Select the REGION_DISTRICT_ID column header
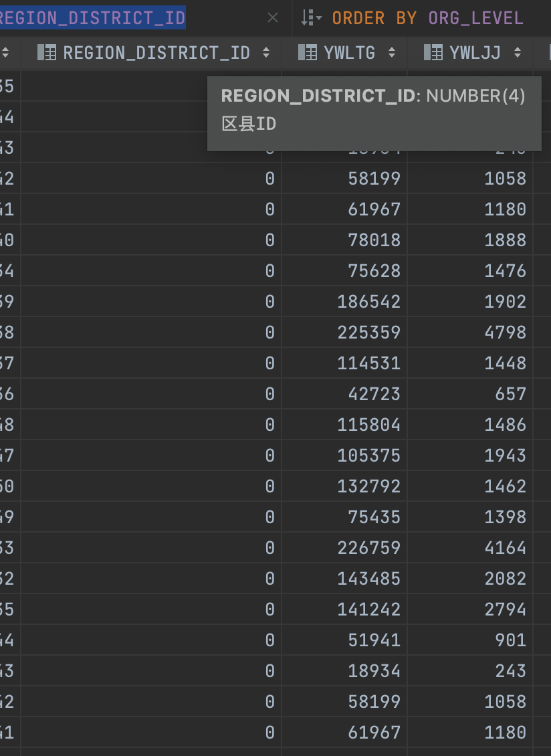Screen dimensions: 551x756 click(x=156, y=52)
